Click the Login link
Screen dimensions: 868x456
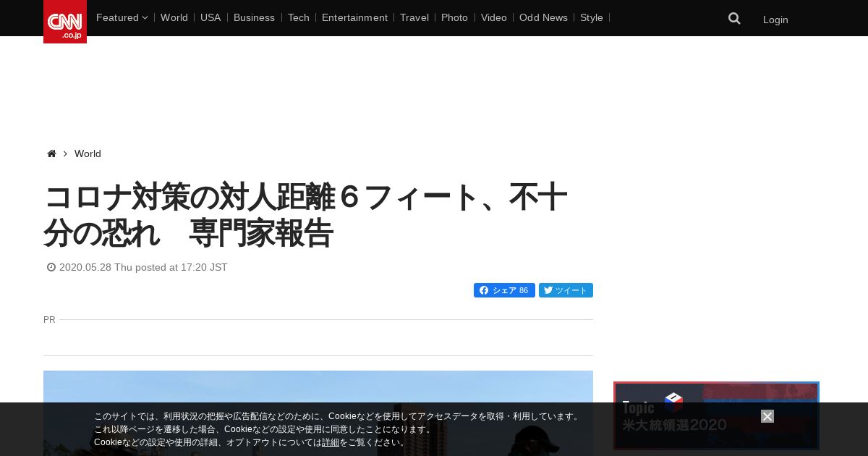pyautogui.click(x=775, y=20)
